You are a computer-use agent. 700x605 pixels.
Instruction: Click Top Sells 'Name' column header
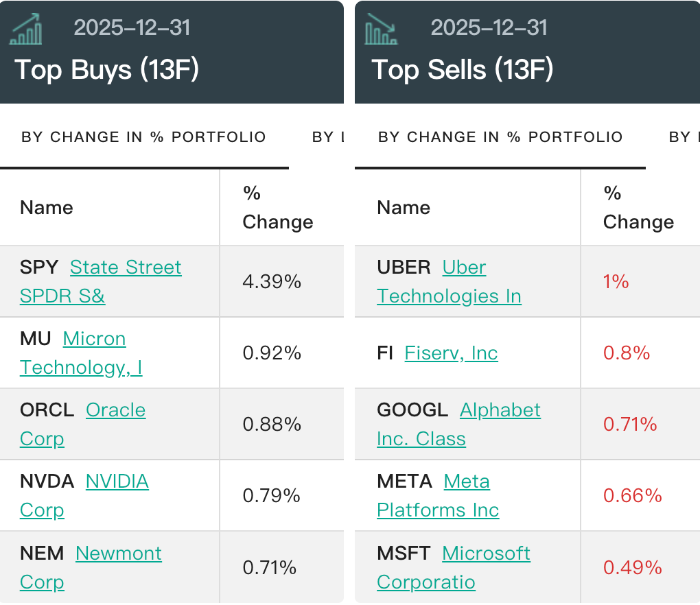[404, 208]
